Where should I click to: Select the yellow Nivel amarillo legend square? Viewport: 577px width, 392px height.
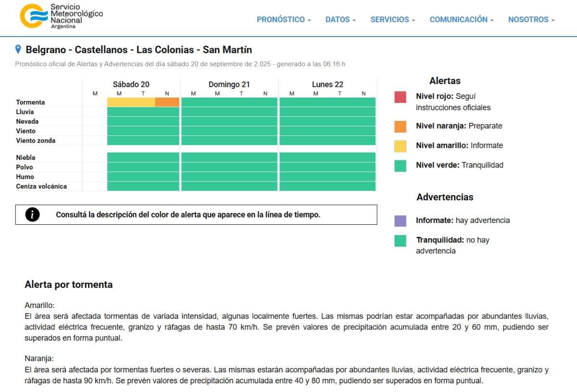(x=400, y=146)
